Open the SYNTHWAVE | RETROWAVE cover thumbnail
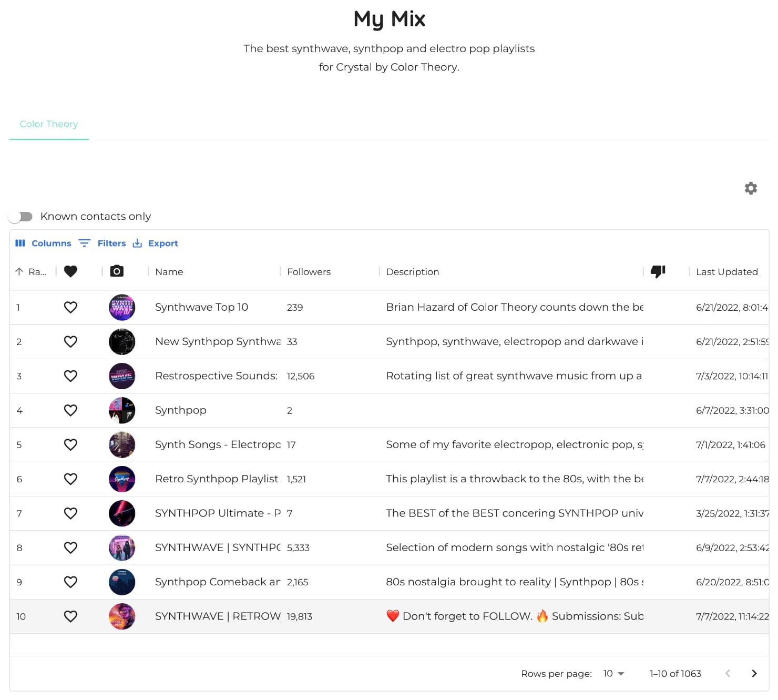 pos(122,616)
